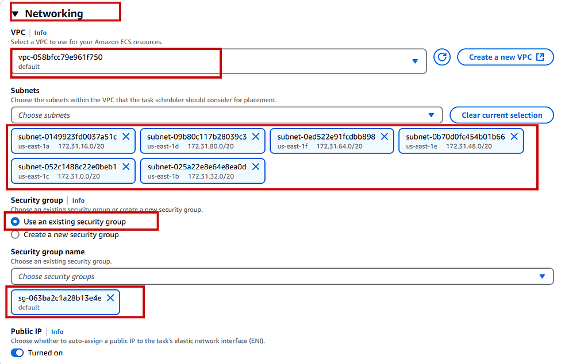This screenshot has width=588, height=364.
Task: Remove subnet-025a22e8e64e8ea0d with its X icon
Action: point(256,166)
